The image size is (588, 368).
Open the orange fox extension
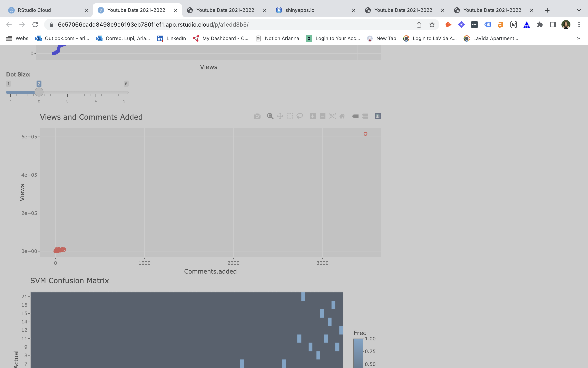[x=448, y=25]
